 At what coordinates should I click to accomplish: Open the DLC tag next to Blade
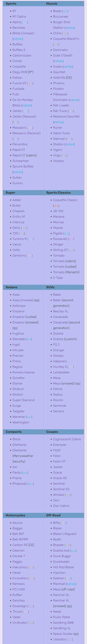[x=65, y=11]
